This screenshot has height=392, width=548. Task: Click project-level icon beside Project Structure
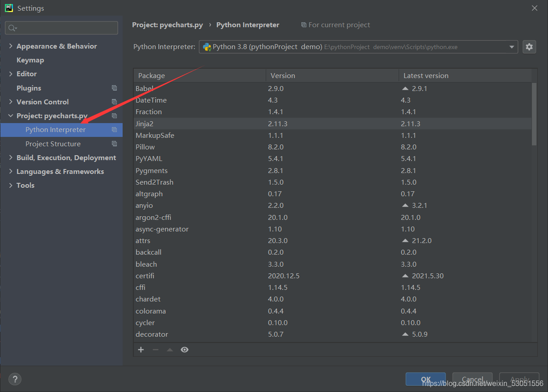point(114,144)
